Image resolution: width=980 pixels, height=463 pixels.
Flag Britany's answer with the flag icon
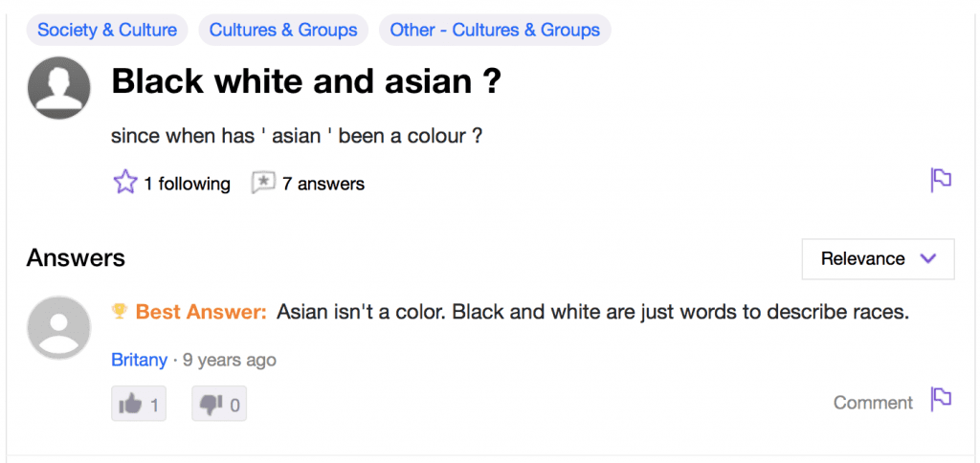coord(941,399)
